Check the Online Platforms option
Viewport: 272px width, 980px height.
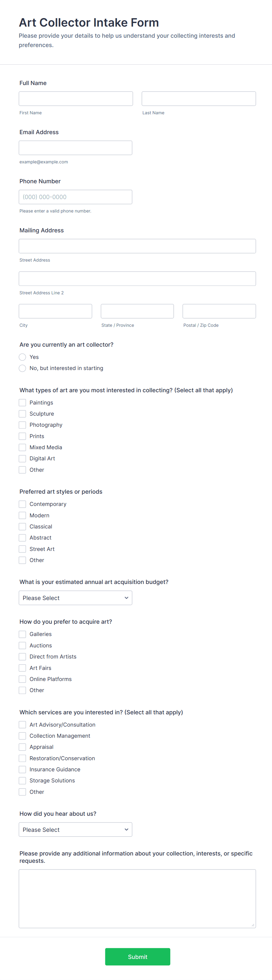pos(23,679)
